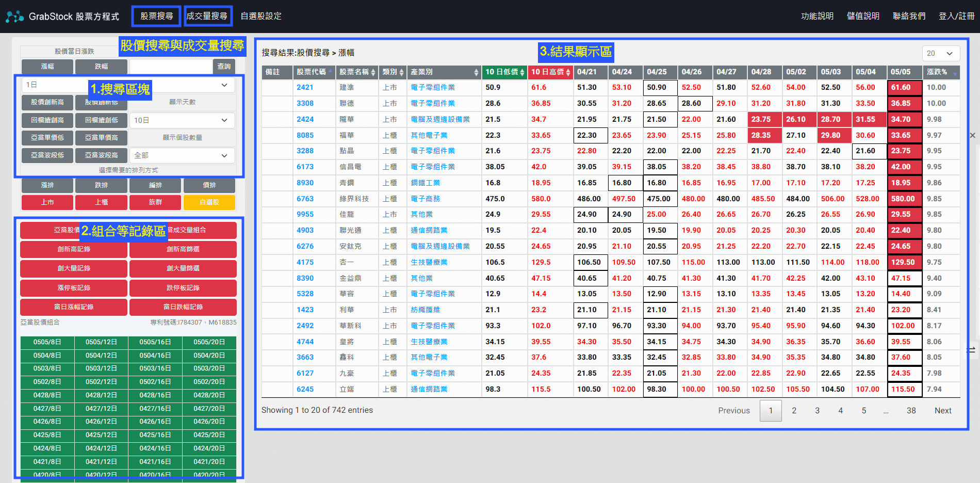Open stock code 8085 link

[305, 135]
